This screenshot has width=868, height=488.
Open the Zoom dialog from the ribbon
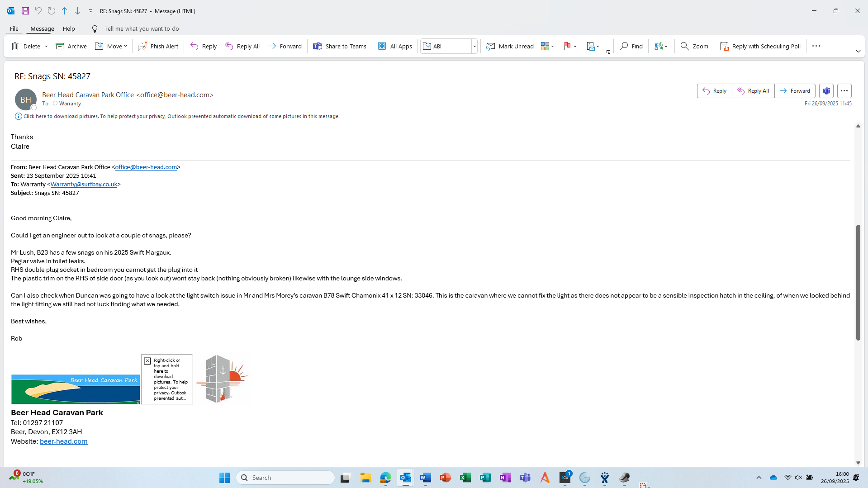click(694, 46)
